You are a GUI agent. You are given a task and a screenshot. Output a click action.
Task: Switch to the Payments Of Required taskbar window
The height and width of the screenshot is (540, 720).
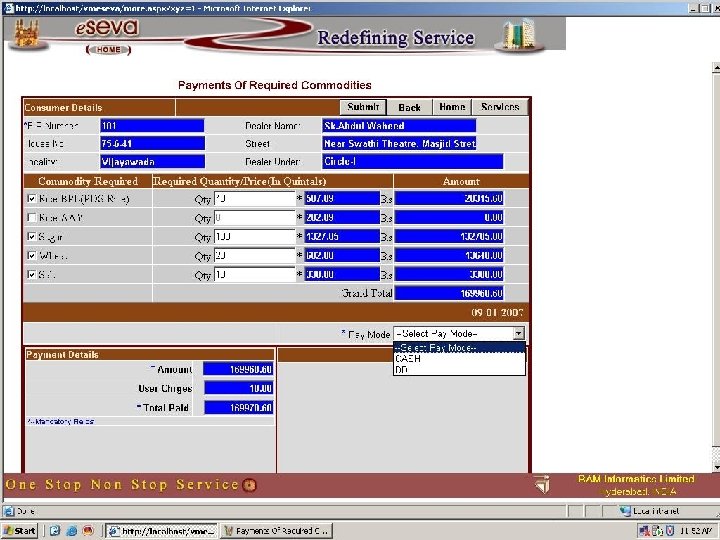(x=275, y=530)
